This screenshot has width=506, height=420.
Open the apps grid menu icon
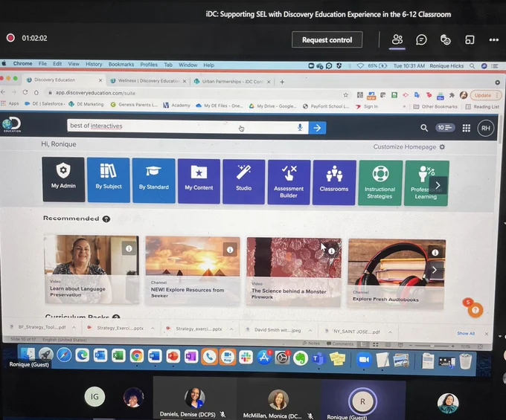click(x=466, y=128)
